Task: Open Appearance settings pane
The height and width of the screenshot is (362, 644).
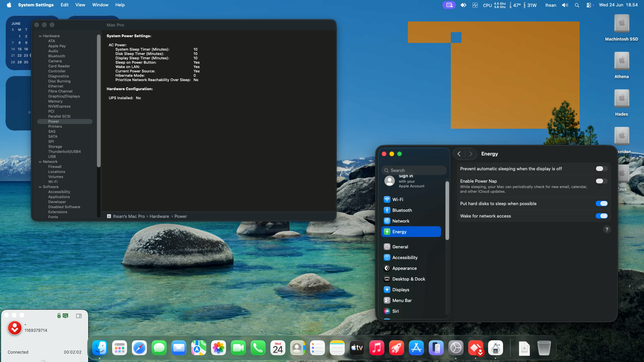Action: pyautogui.click(x=411, y=268)
